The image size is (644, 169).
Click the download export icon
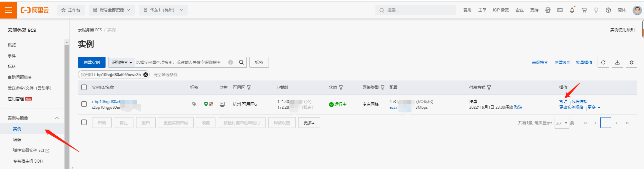617,62
